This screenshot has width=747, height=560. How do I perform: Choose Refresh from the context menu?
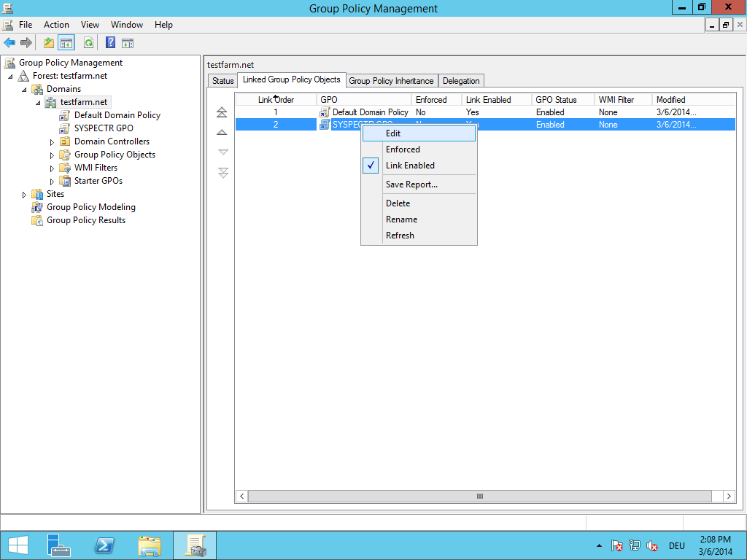pyautogui.click(x=419, y=236)
